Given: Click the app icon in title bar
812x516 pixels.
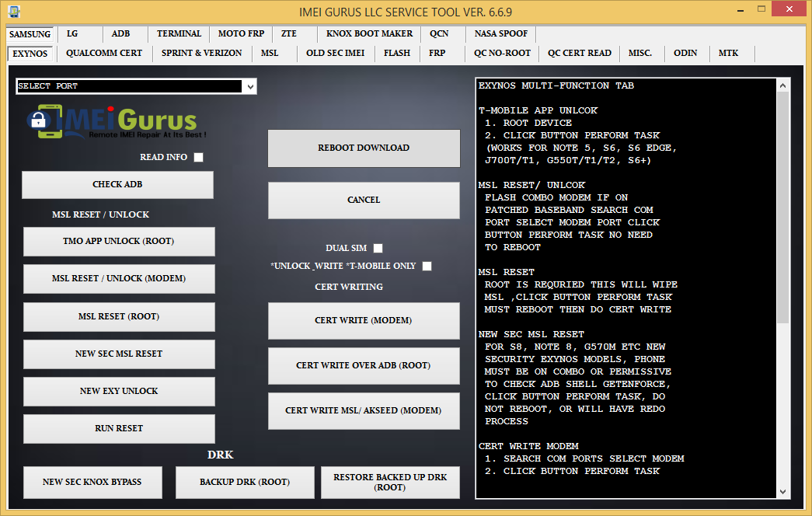Looking at the screenshot, I should click(14, 12).
